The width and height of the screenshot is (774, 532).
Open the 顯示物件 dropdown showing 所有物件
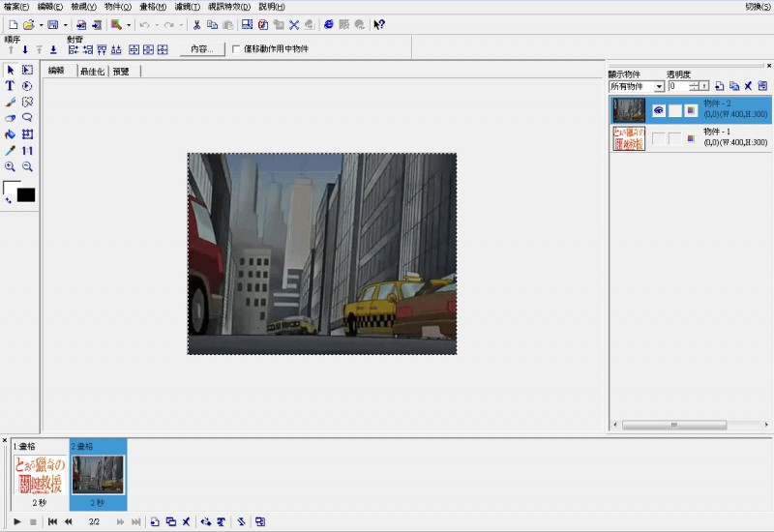pyautogui.click(x=637, y=86)
